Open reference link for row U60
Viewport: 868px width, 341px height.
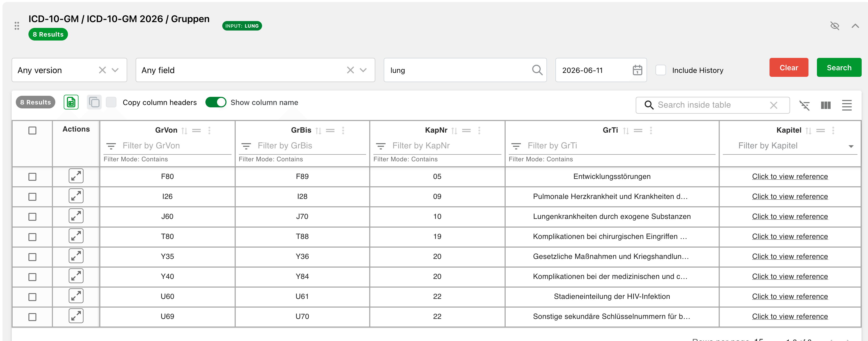pyautogui.click(x=790, y=297)
